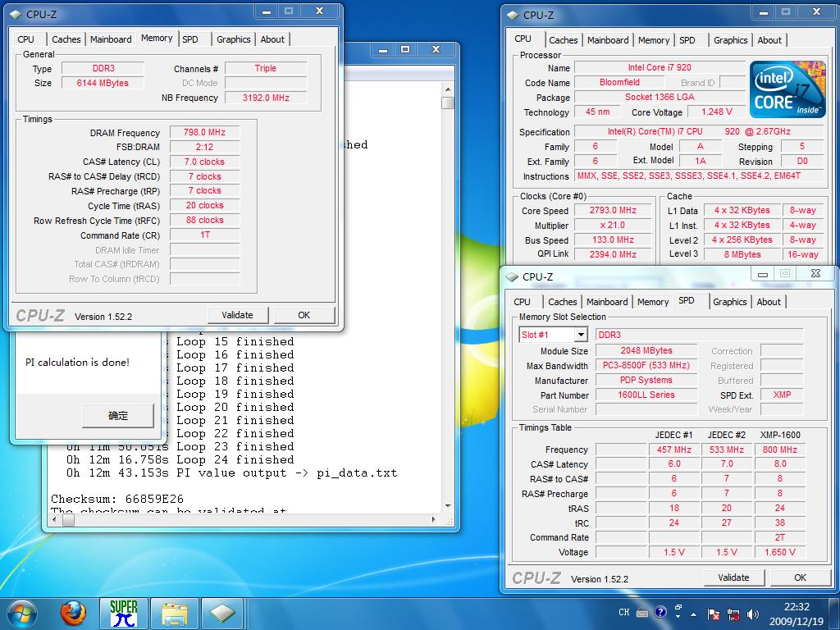Click the network status tray icon
Image resolution: width=840 pixels, height=630 pixels.
pos(733,614)
